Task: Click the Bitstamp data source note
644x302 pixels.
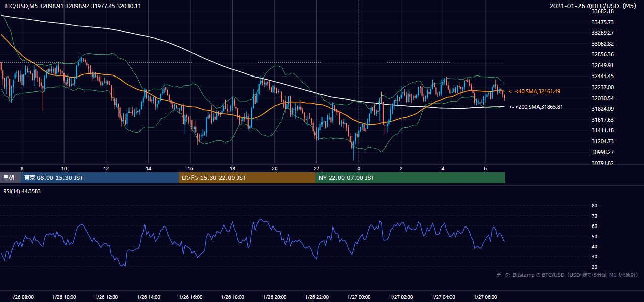Action: 567,275
